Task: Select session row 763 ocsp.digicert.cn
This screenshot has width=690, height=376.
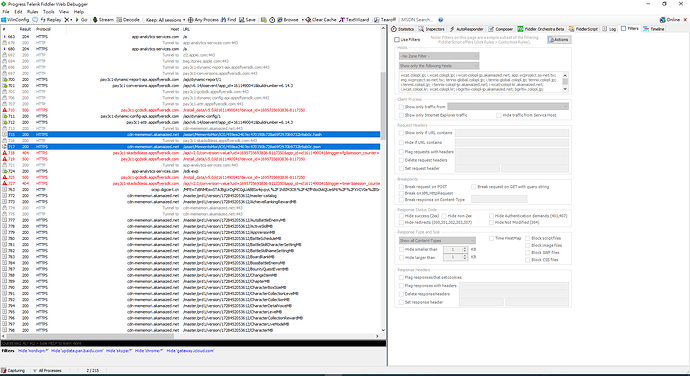Action: [x=191, y=190]
